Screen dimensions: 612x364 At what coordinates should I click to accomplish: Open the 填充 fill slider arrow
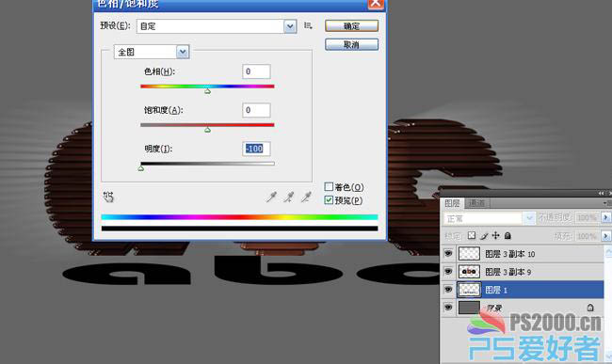[605, 236]
